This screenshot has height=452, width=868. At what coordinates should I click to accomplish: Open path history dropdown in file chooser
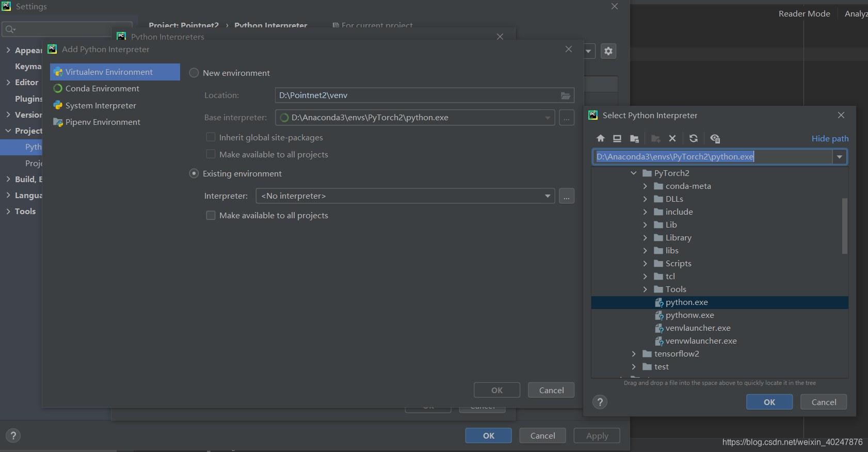[x=840, y=157]
